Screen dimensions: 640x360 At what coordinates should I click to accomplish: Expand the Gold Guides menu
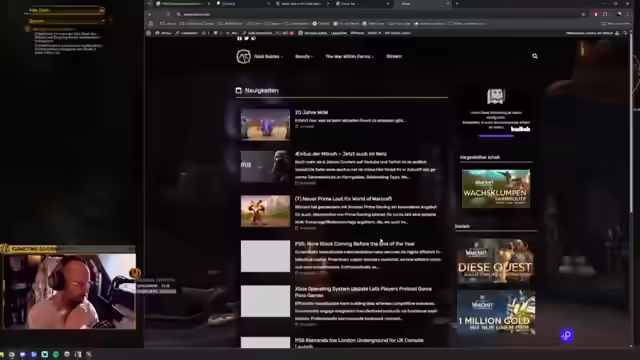268,56
